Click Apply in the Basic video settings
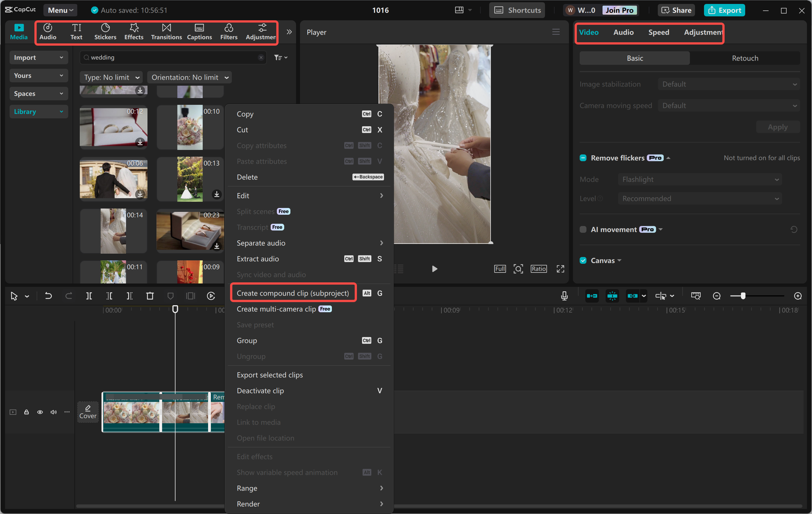 [777, 127]
